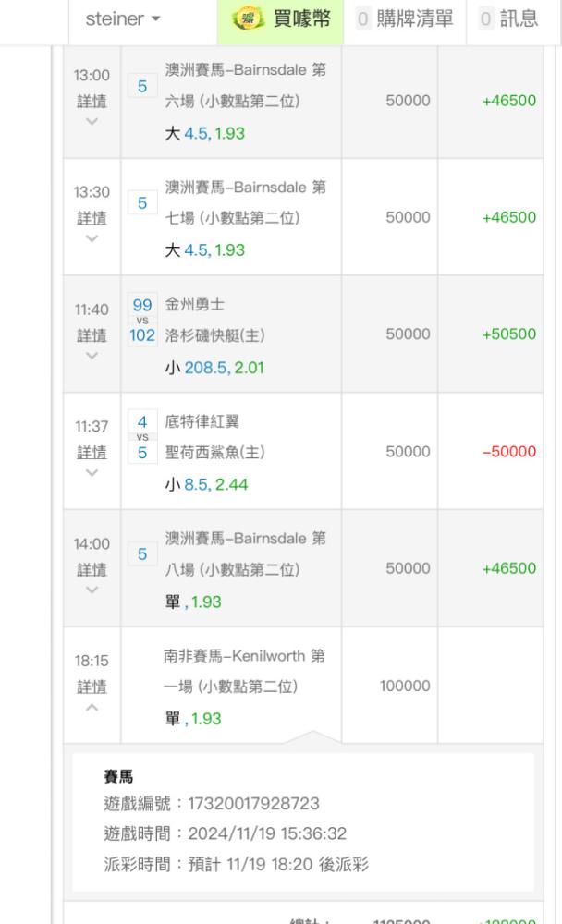Click 99 vs 102 score badge
This screenshot has height=924, width=562.
click(142, 322)
